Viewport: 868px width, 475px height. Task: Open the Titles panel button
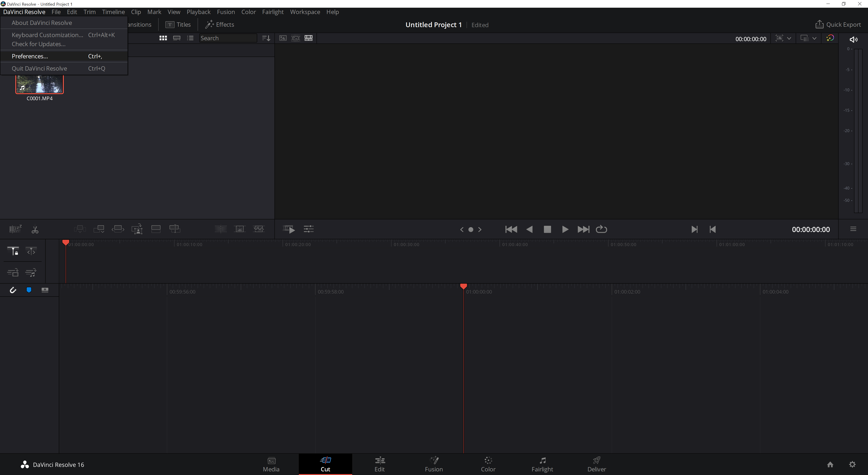pos(178,25)
